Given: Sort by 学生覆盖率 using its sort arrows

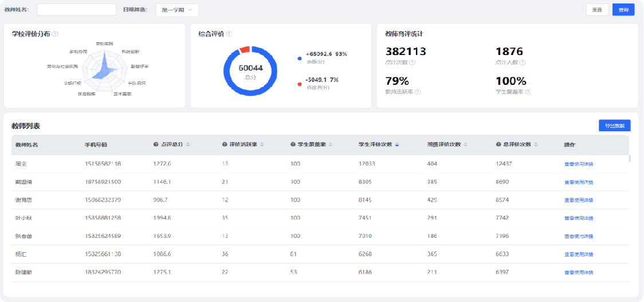Looking at the screenshot, I should (331, 144).
